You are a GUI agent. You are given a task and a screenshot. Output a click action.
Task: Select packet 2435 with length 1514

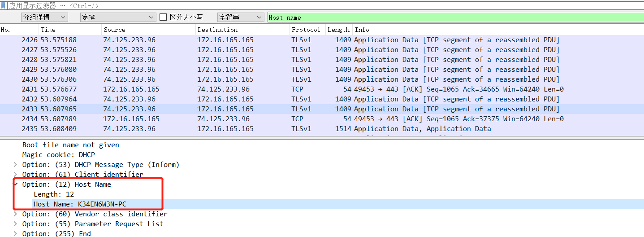tap(322, 129)
